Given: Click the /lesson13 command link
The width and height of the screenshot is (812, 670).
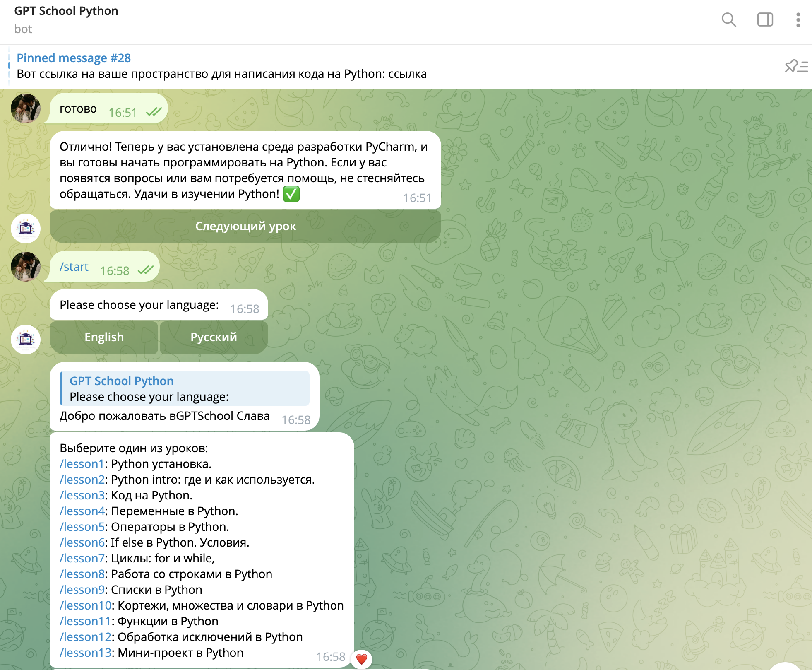Looking at the screenshot, I should (x=85, y=653).
